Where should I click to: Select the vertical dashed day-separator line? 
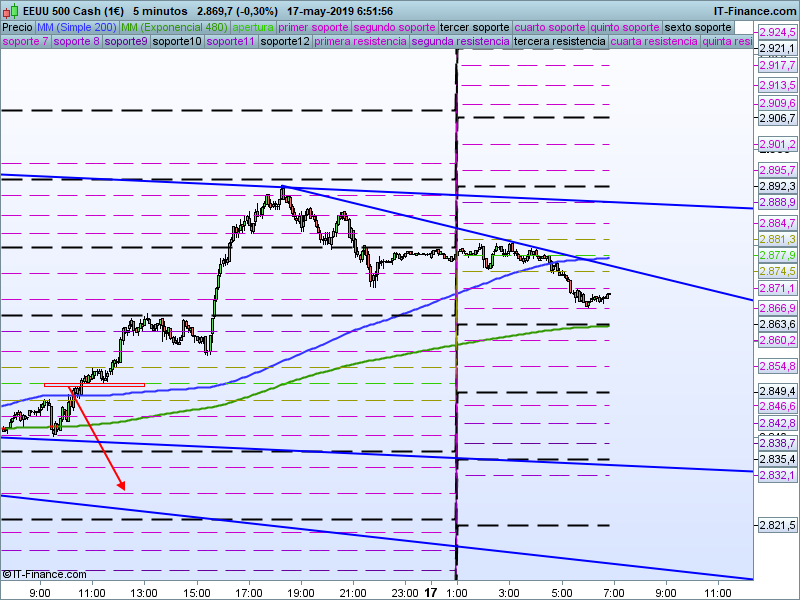pos(456,316)
